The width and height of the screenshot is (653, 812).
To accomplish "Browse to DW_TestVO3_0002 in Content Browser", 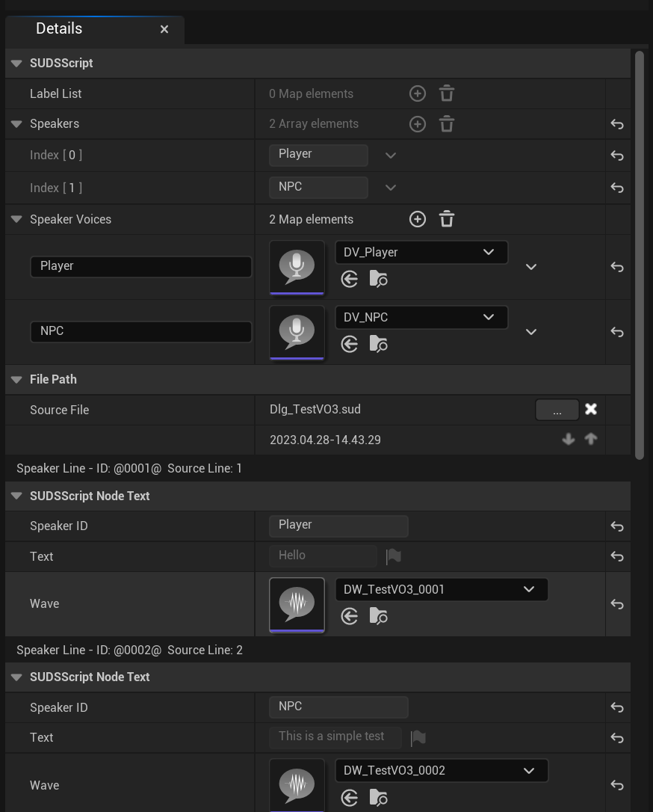I will click(378, 797).
